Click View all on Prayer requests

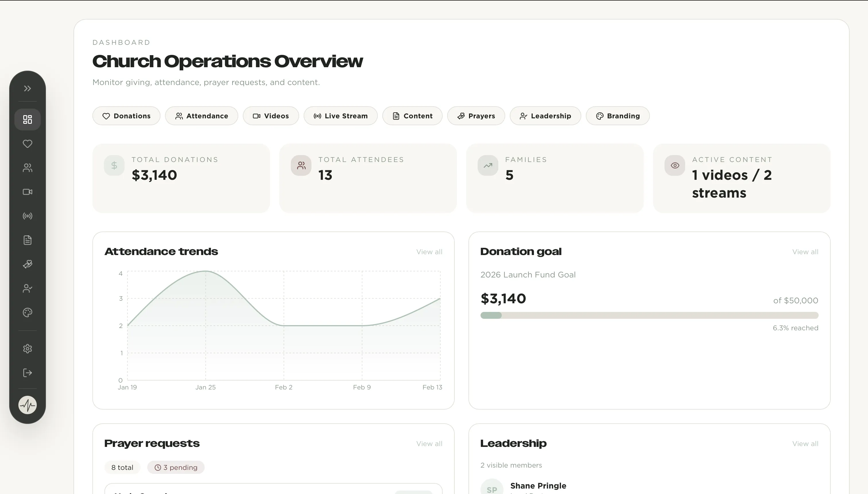tap(429, 443)
